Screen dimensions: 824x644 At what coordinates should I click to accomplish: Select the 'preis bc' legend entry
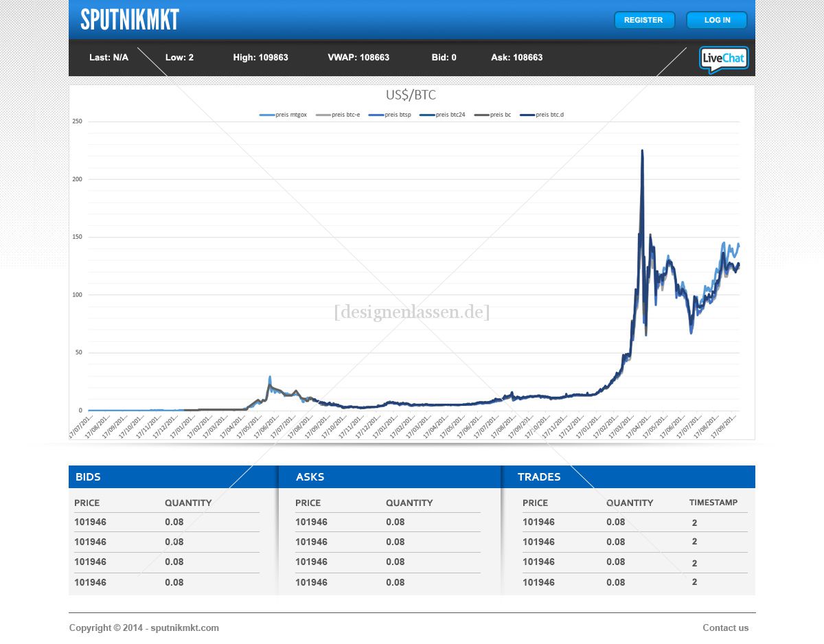(x=492, y=115)
